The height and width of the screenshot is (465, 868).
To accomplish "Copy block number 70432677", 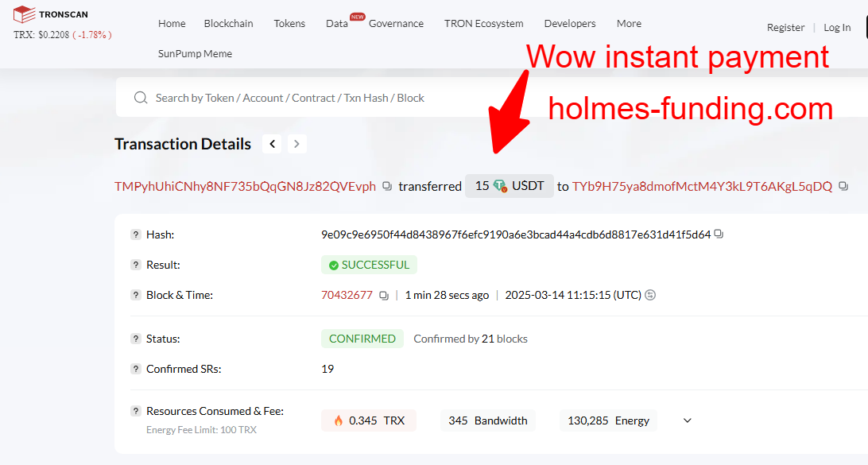I will coord(384,295).
